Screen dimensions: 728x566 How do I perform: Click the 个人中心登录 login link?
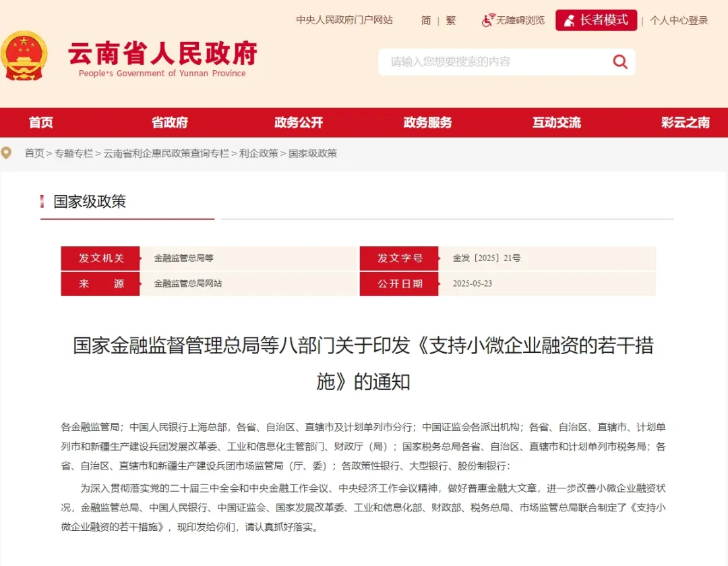coord(679,21)
